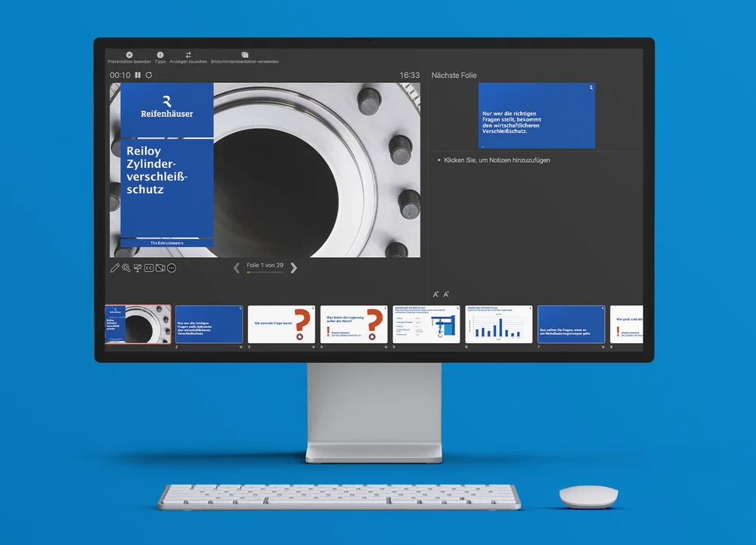Toggle CC subtitles
756x545 pixels.
pyautogui.click(x=149, y=268)
